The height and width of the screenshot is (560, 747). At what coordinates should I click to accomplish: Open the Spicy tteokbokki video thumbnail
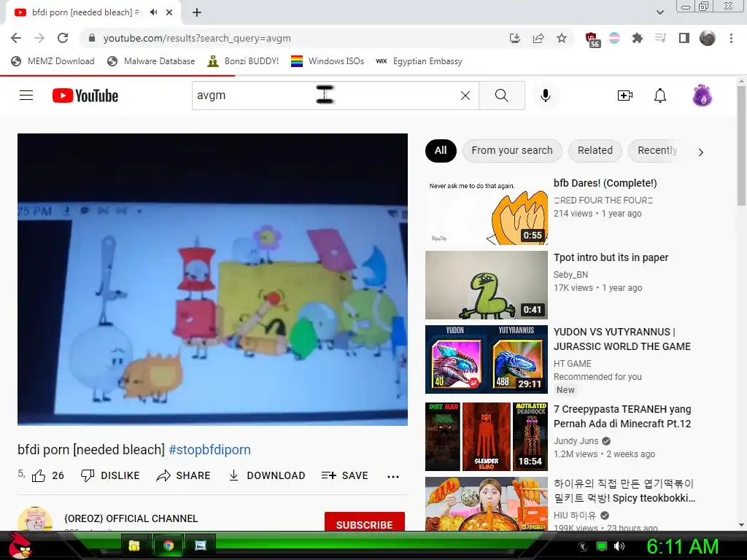[x=487, y=504]
